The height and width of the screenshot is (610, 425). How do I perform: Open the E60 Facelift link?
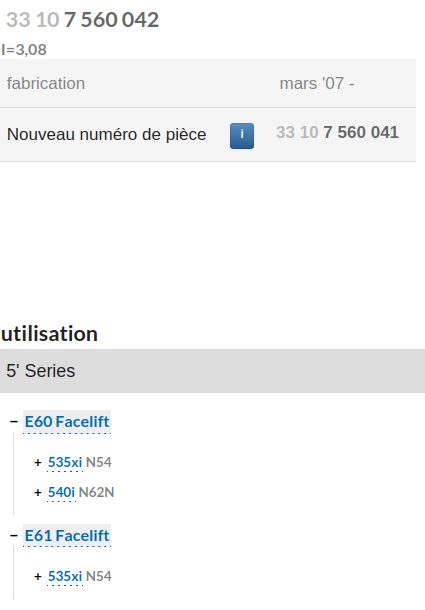pyautogui.click(x=67, y=422)
